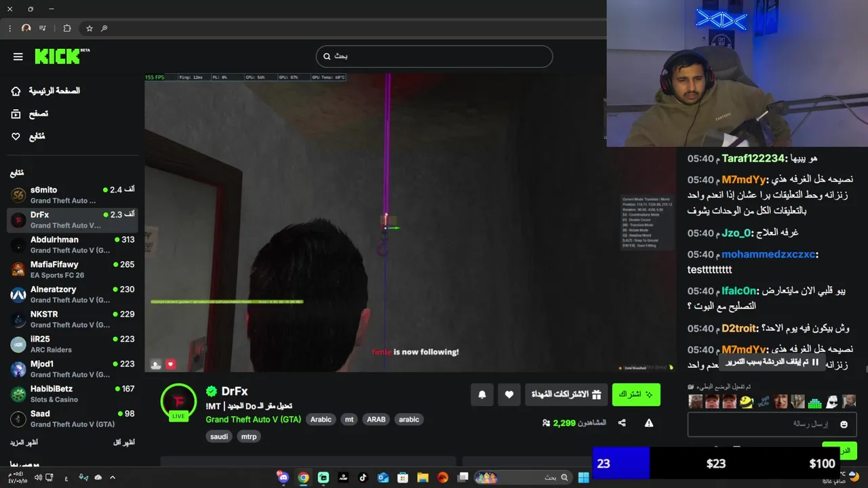Click الاشتراكات المُهداة gift subs button
This screenshot has height=488, width=868.
(x=566, y=394)
